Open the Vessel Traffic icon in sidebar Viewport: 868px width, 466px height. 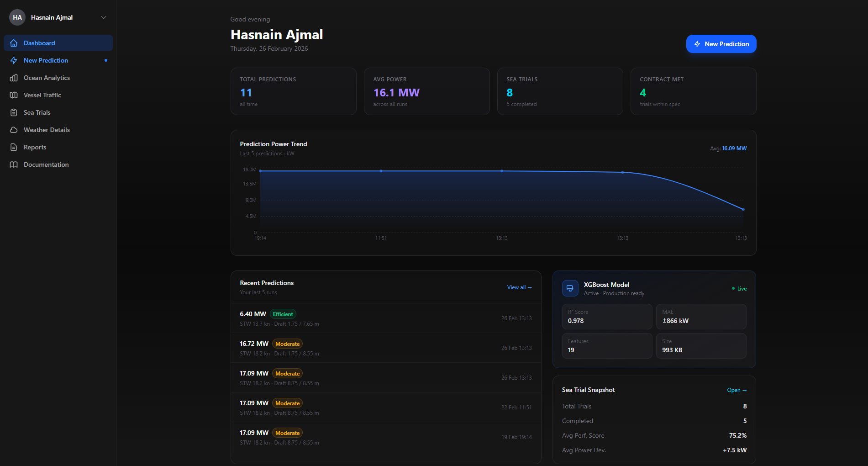(14, 95)
